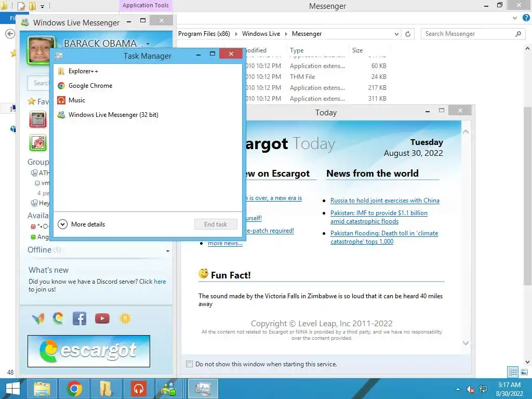Open dropdown next to BARACK OBAMA name
The height and width of the screenshot is (399, 532).
coord(148,44)
